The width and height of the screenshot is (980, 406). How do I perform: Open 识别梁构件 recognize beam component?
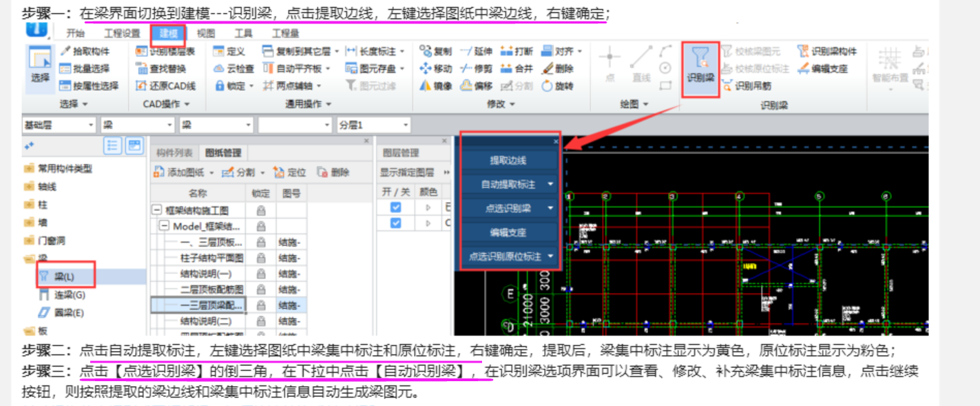827,51
